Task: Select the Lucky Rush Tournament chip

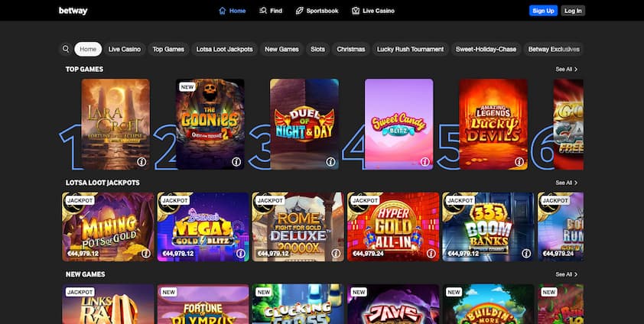Action: point(410,49)
